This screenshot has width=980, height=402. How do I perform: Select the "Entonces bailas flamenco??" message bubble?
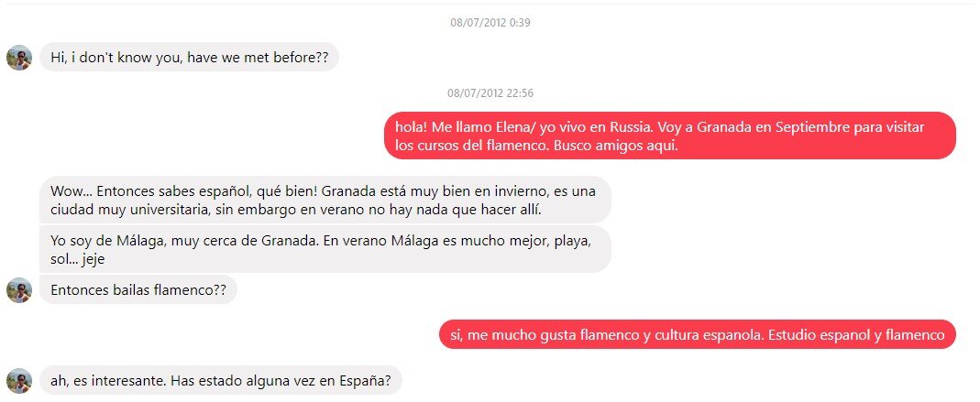(x=138, y=290)
